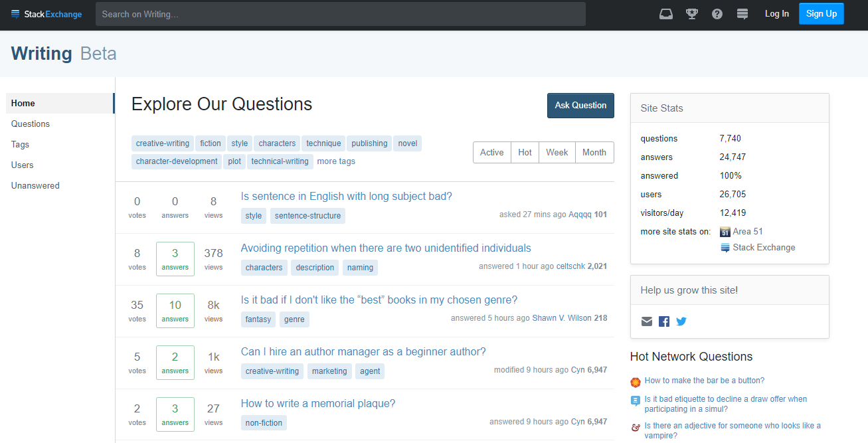The width and height of the screenshot is (868, 443).
Task: Click the technical-writing tag
Action: [x=280, y=161]
